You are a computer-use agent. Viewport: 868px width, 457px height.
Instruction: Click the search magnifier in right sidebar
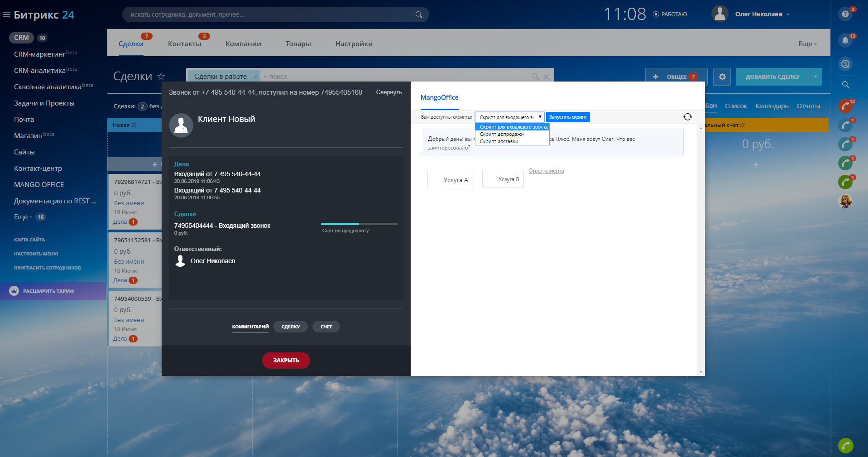845,85
